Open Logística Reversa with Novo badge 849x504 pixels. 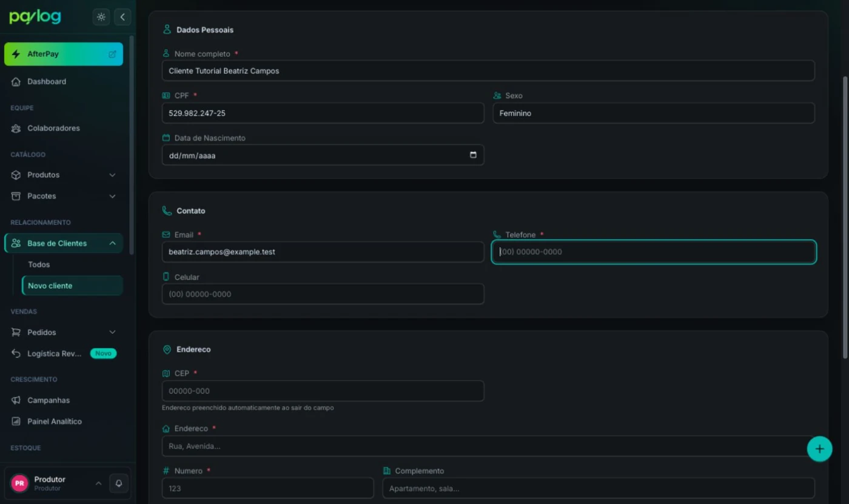pos(64,354)
